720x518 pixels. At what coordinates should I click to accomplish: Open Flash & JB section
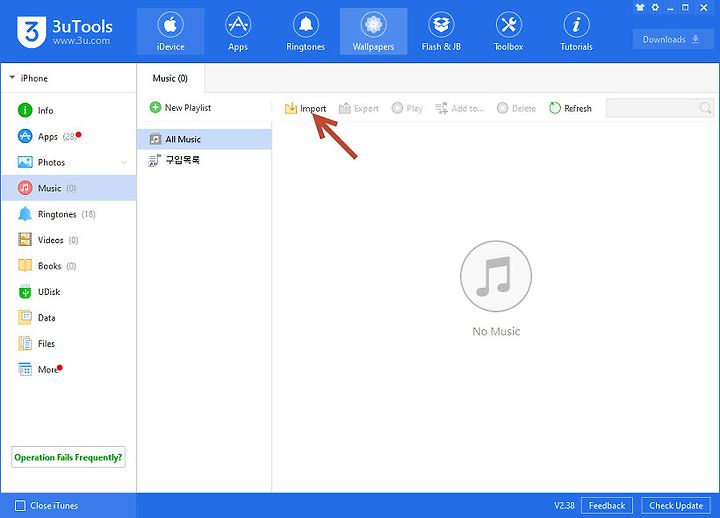coord(441,31)
